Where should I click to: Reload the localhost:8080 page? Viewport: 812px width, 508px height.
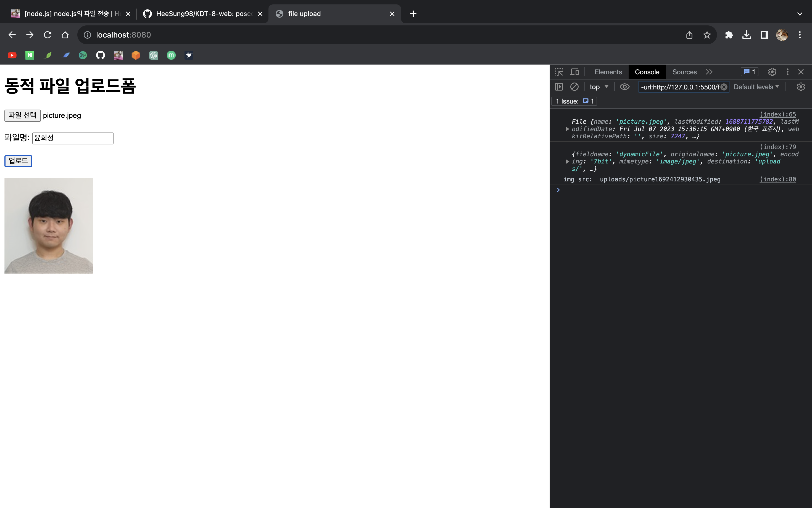point(48,35)
